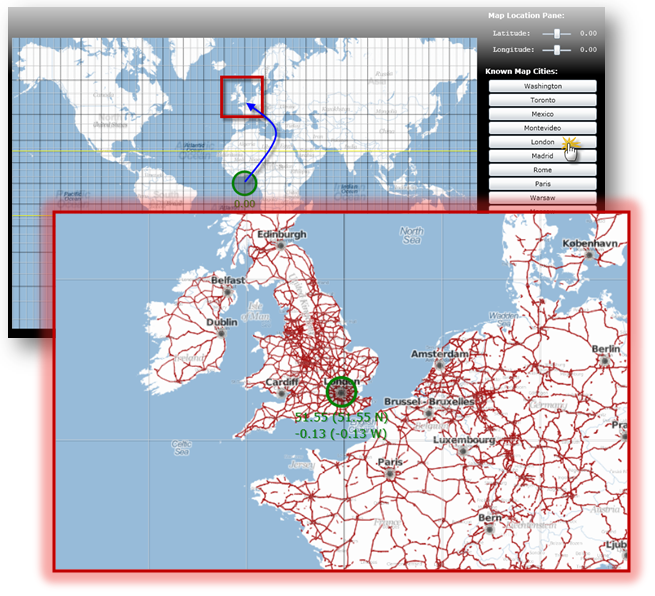The image size is (655, 596).
Task: Click the Edinburgh label on zoomed map
Action: (282, 234)
